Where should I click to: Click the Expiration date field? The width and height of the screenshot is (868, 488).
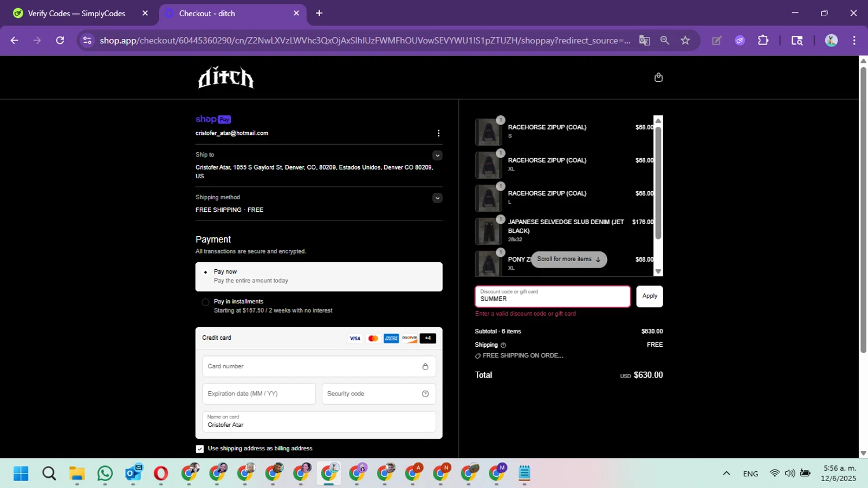click(259, 394)
